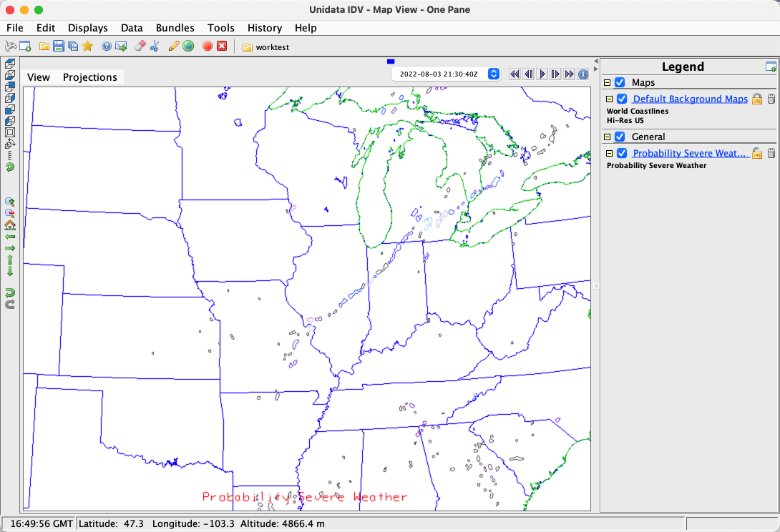This screenshot has height=532, width=780.
Task: Click the red stop button icon
Action: (208, 46)
